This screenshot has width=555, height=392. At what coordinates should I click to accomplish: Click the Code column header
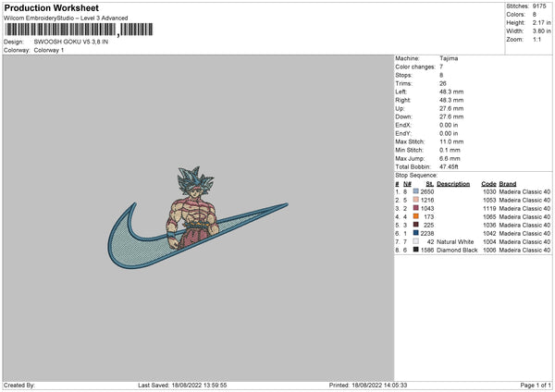[x=488, y=184]
